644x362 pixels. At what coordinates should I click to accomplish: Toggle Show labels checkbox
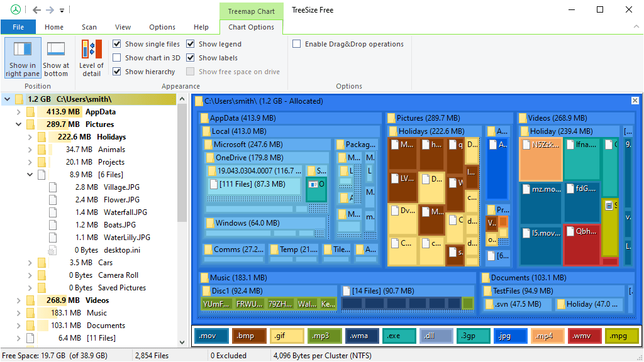[x=190, y=58]
